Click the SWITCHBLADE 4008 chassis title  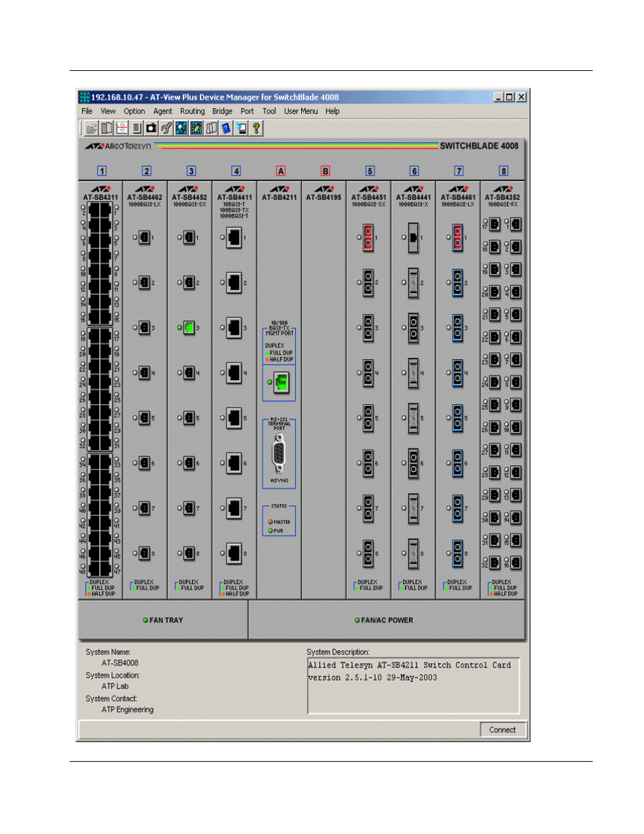tap(479, 146)
